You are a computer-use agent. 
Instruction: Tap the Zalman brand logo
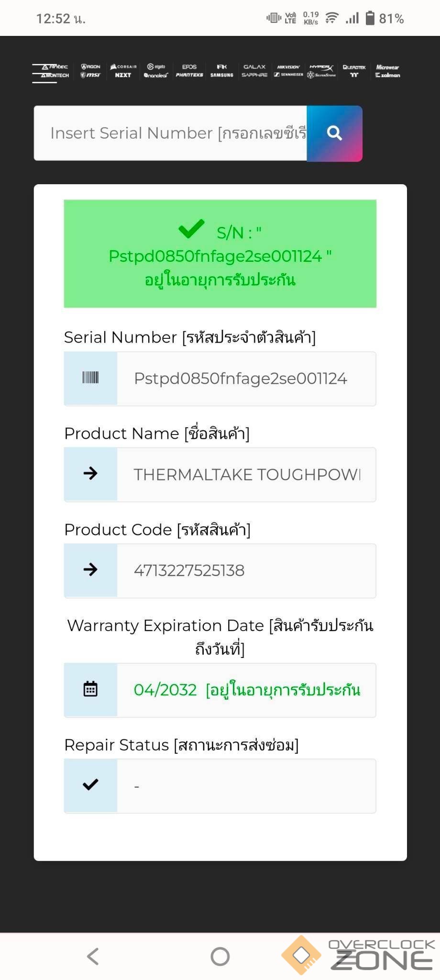tap(388, 75)
